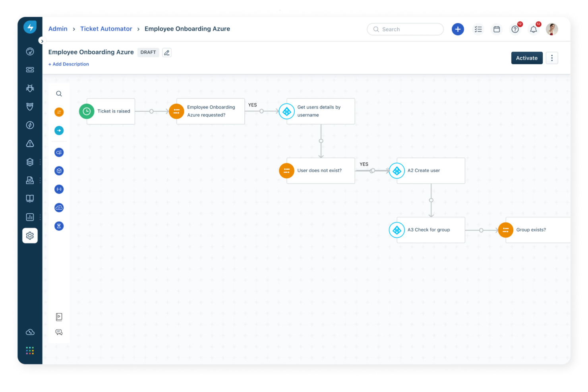The width and height of the screenshot is (588, 392).
Task: Click the notifications bell with red badge
Action: tap(533, 29)
